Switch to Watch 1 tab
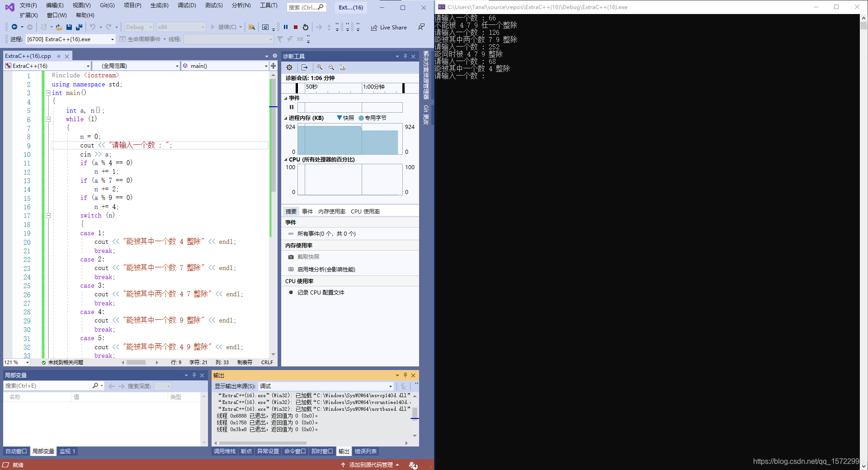 [x=67, y=451]
